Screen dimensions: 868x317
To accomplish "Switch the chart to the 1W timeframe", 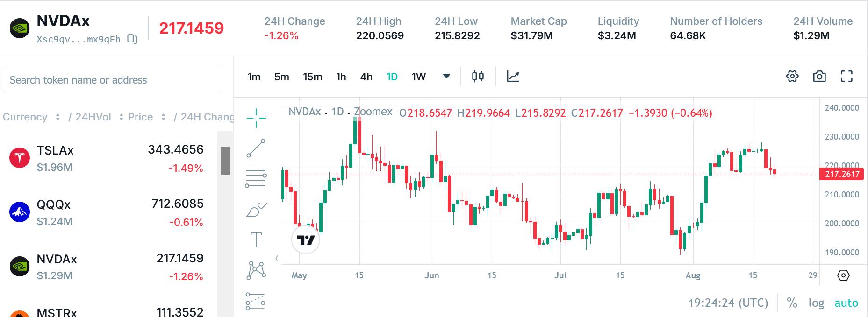I will pyautogui.click(x=419, y=77).
